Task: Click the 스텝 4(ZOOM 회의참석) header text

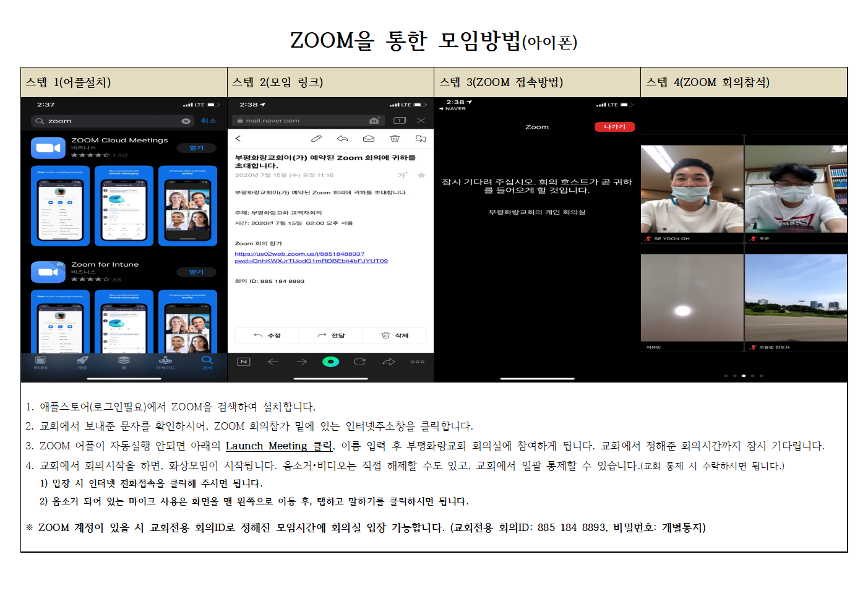Action: [x=708, y=82]
